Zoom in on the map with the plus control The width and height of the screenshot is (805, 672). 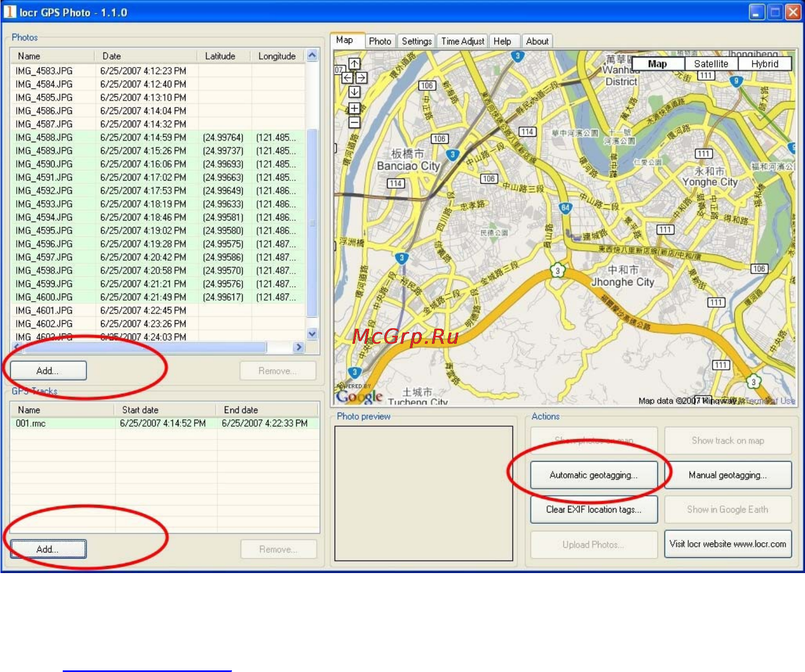(x=354, y=108)
